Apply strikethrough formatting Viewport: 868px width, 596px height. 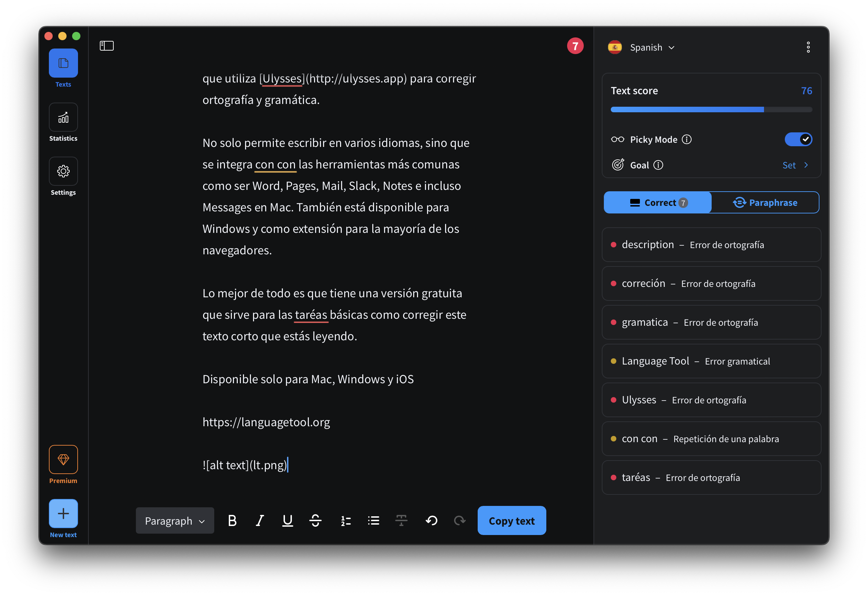click(x=315, y=520)
